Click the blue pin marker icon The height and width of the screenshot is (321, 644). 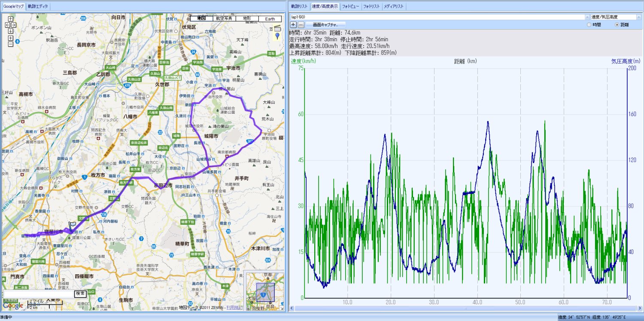[277, 36]
